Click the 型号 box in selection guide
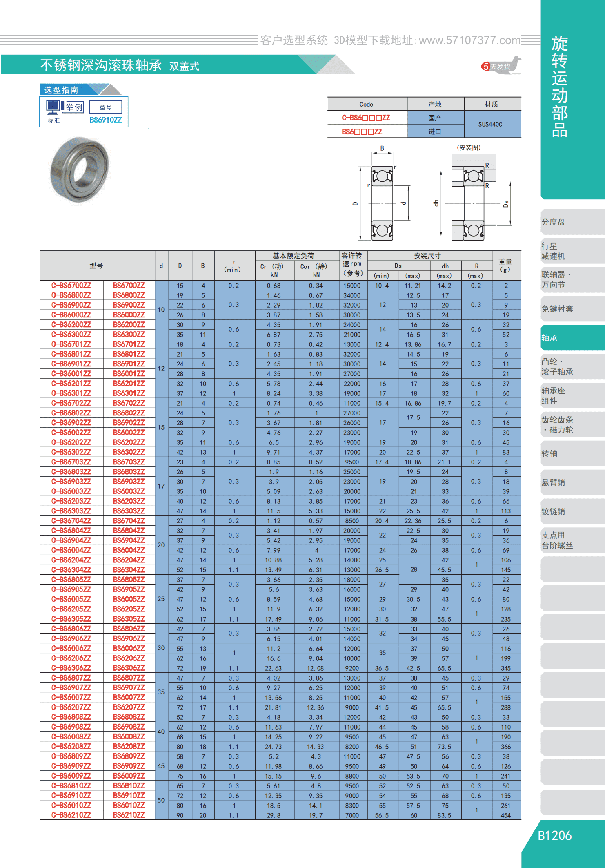This screenshot has height=868, width=605. (105, 107)
